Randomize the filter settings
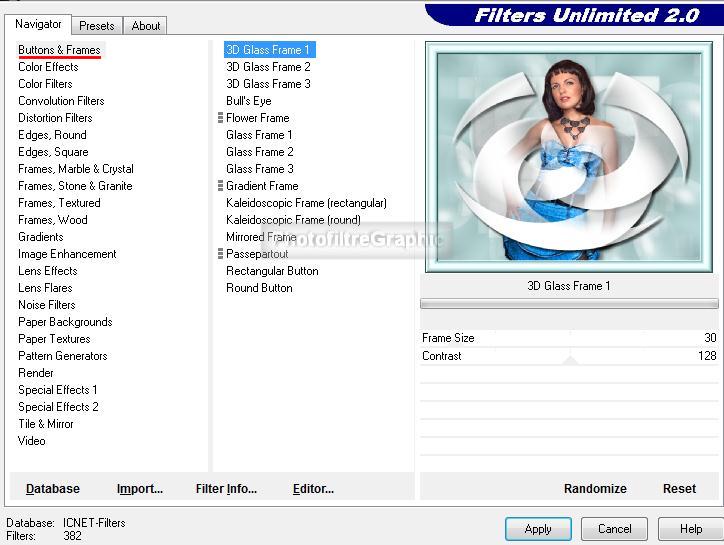The height and width of the screenshot is (545, 724). pyautogui.click(x=595, y=489)
